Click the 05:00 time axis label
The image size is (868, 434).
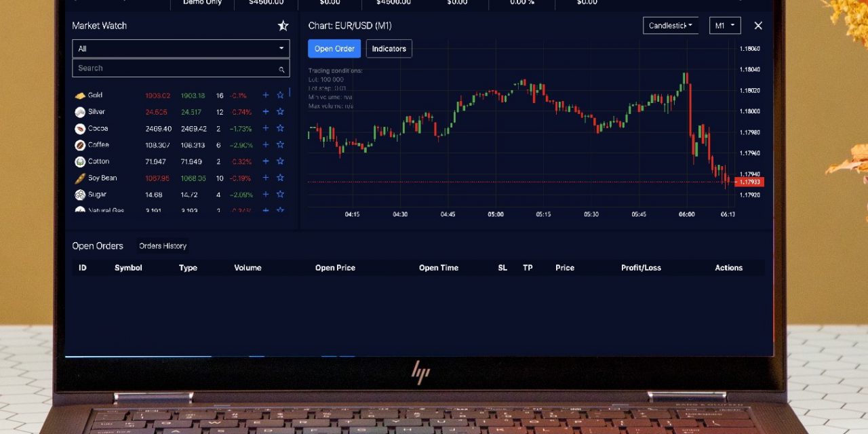(496, 214)
